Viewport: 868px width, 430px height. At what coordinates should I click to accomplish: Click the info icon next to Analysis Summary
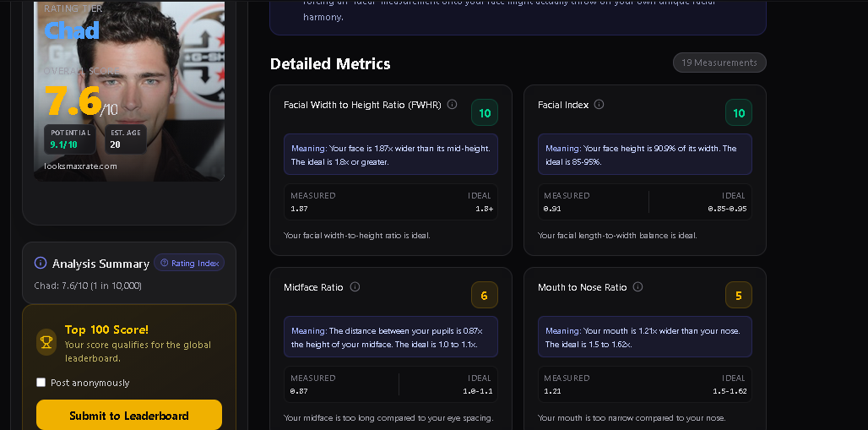click(41, 264)
